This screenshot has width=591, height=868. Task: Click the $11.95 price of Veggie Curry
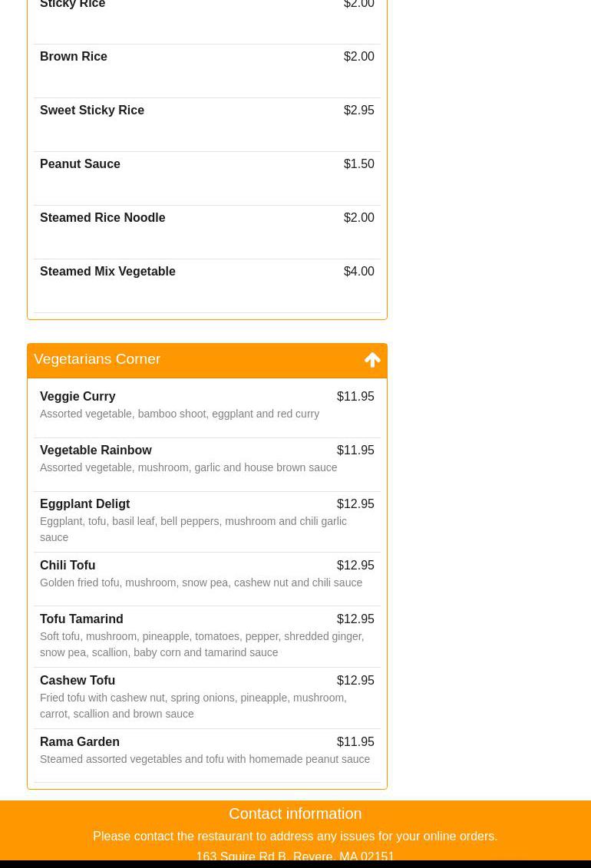[355, 397]
